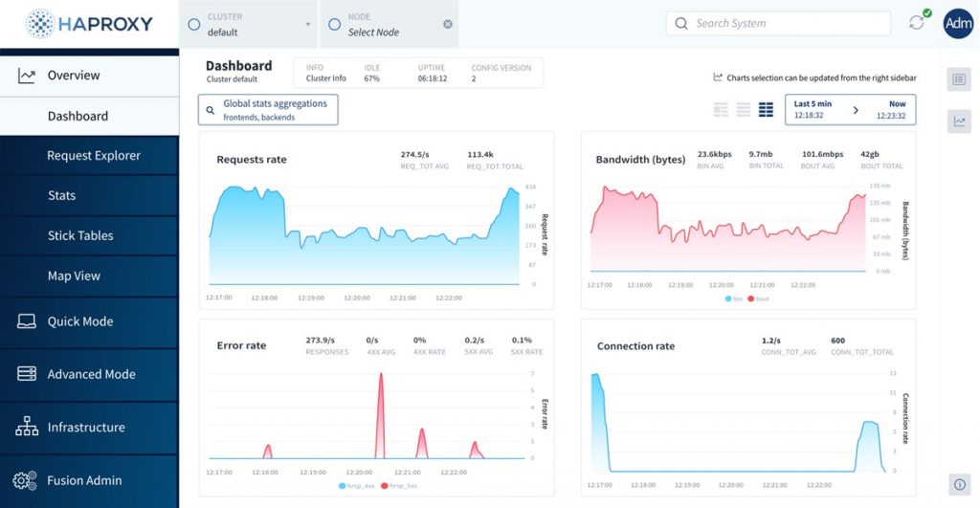
Task: Expand the Cluster default dropdown
Action: click(251, 24)
